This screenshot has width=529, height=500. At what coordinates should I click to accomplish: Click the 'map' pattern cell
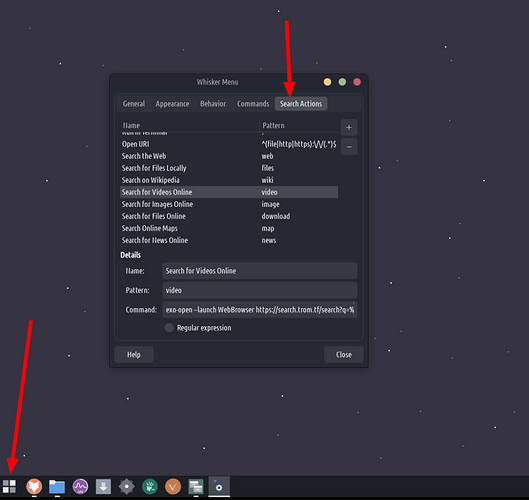[268, 228]
